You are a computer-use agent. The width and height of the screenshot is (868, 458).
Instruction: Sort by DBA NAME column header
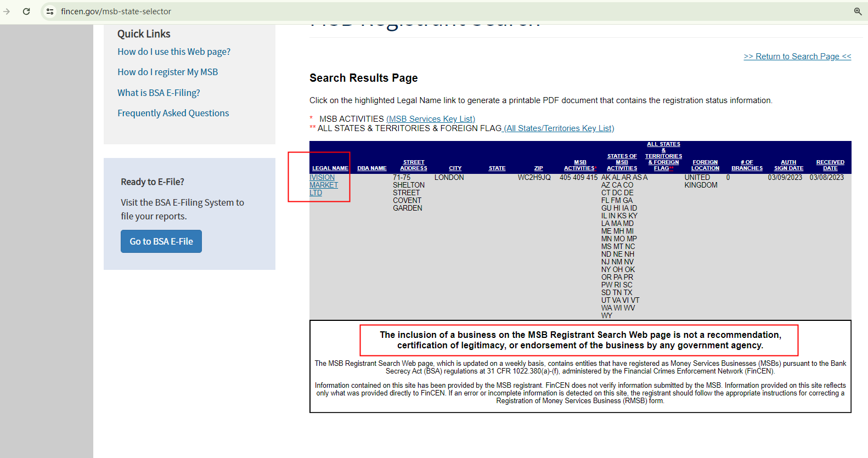tap(372, 168)
